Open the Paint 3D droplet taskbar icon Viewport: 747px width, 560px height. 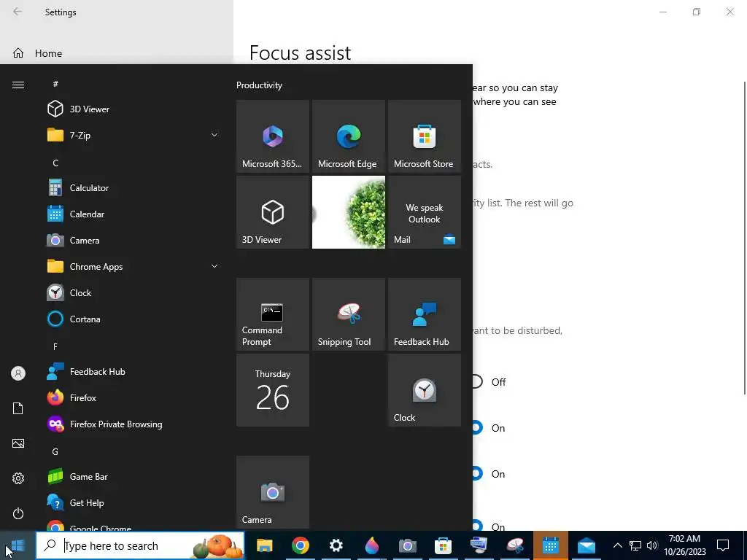point(371,545)
